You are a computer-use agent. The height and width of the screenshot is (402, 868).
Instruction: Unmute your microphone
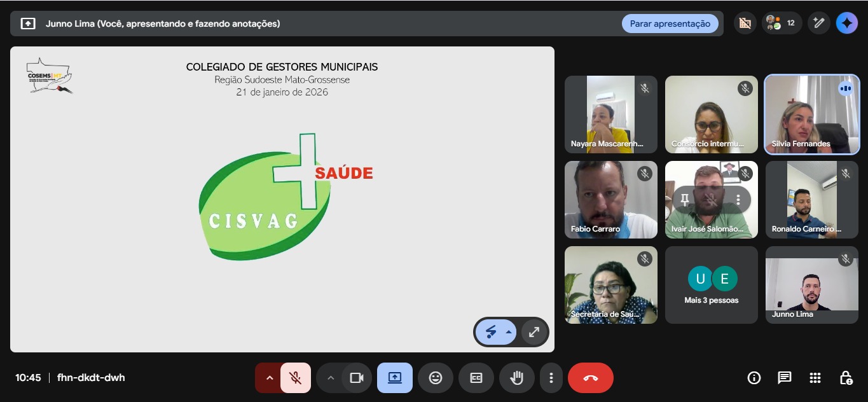coord(295,378)
